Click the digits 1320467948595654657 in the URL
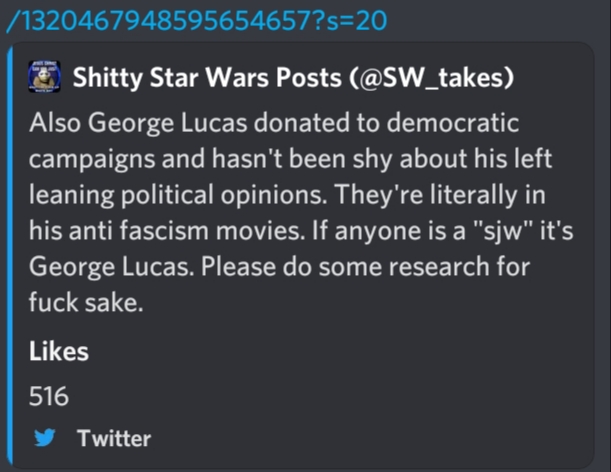Viewport: 611px width, 472px height. tap(163, 20)
